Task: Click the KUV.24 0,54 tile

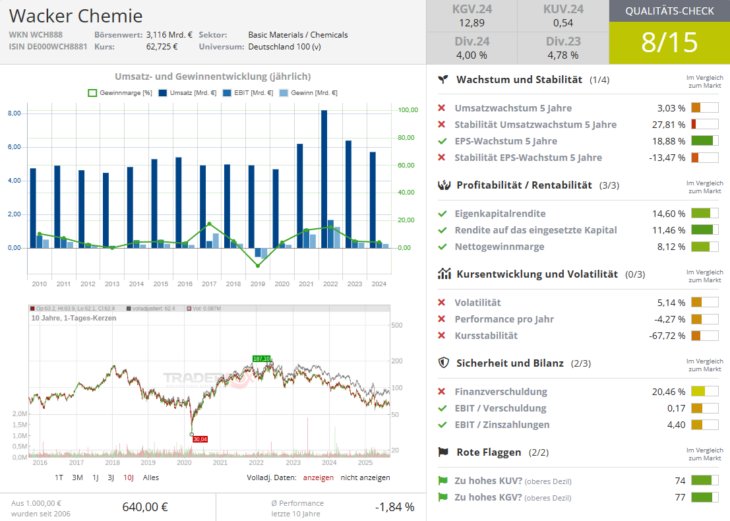Action: pos(563,16)
